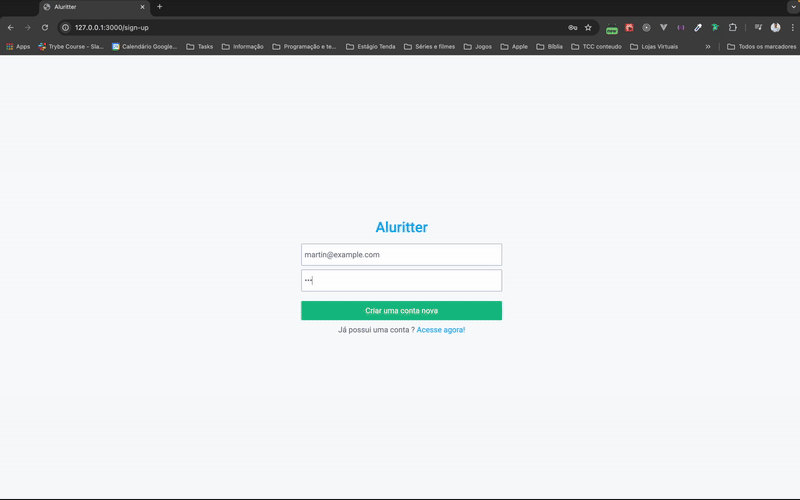Screen dimensions: 800x500
Task: Click the Já possui uma conta ? text
Action: pyautogui.click(x=376, y=330)
